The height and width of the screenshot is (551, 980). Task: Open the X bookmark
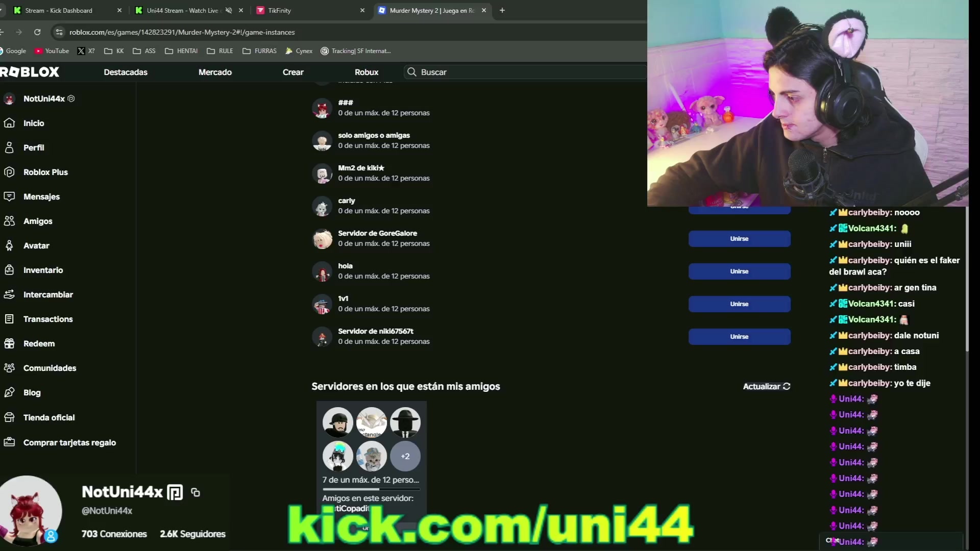pyautogui.click(x=86, y=51)
